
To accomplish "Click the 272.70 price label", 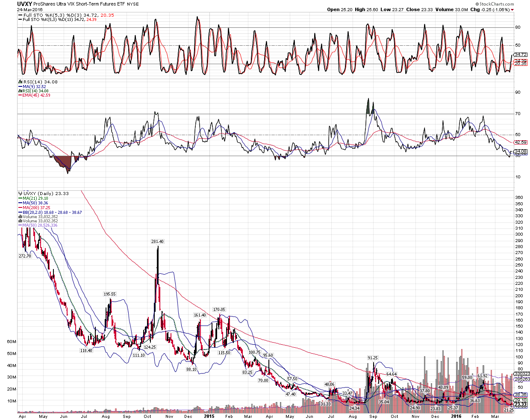I will [x=25, y=256].
